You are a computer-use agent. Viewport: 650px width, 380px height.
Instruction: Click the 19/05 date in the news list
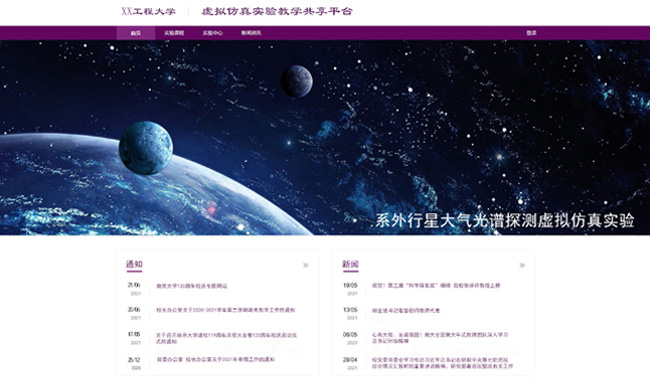coord(350,286)
